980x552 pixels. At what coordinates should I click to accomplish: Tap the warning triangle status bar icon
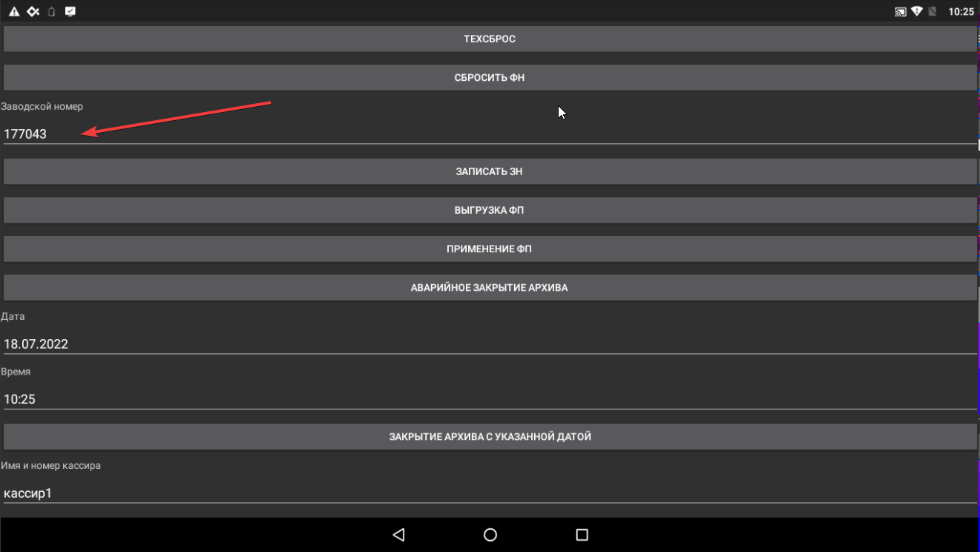[14, 12]
